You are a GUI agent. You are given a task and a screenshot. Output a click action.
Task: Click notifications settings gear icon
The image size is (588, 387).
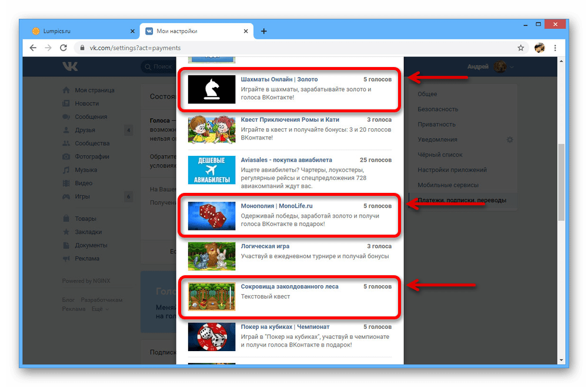click(510, 139)
